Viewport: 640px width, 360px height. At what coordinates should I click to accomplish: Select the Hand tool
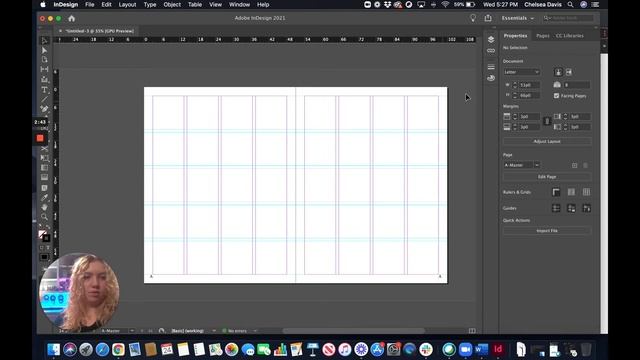point(44,207)
